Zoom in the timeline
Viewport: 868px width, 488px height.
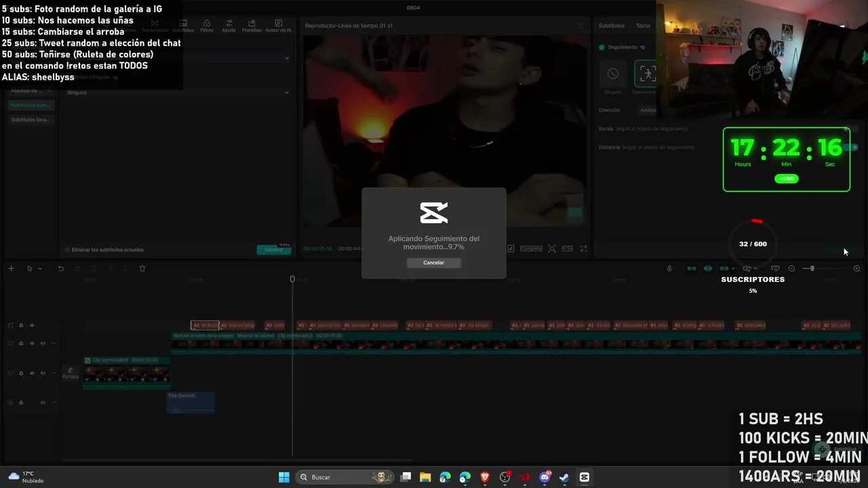click(x=856, y=269)
